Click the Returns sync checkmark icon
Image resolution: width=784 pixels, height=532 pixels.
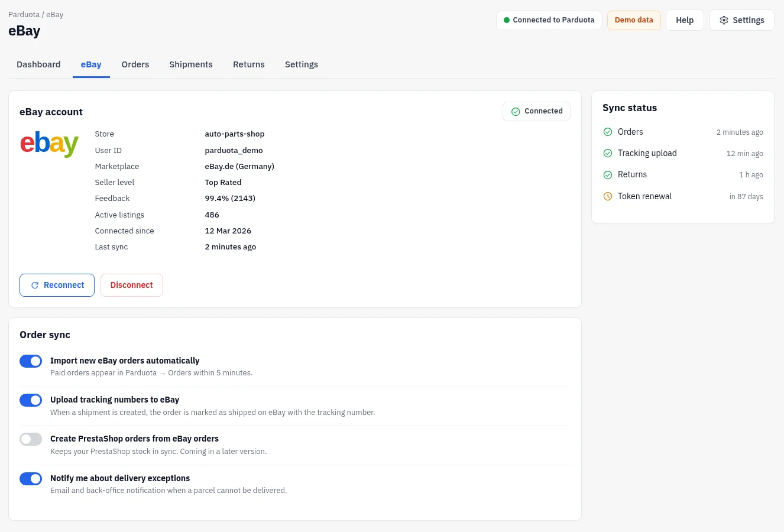(x=608, y=174)
